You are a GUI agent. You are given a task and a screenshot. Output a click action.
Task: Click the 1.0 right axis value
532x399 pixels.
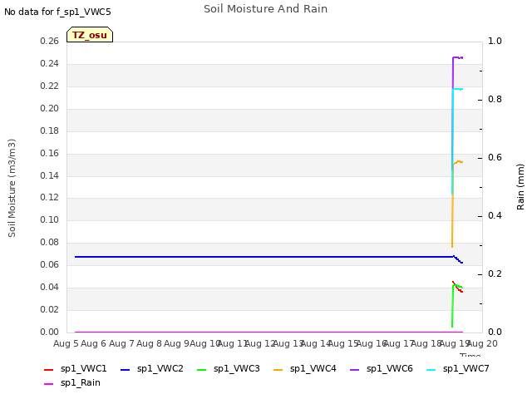[x=495, y=41]
